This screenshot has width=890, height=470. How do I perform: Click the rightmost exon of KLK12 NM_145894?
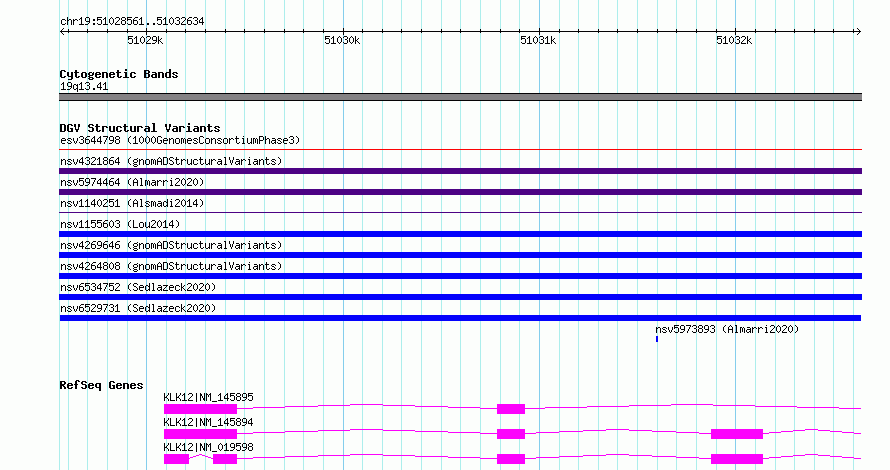(x=737, y=434)
